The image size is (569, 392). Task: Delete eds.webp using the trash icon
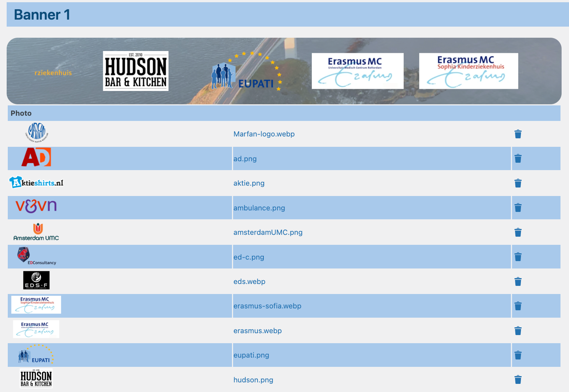pyautogui.click(x=518, y=281)
